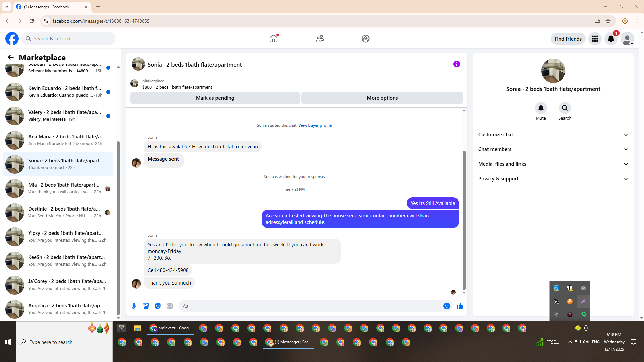
Task: Open a new browser tab
Action: tap(98, 7)
